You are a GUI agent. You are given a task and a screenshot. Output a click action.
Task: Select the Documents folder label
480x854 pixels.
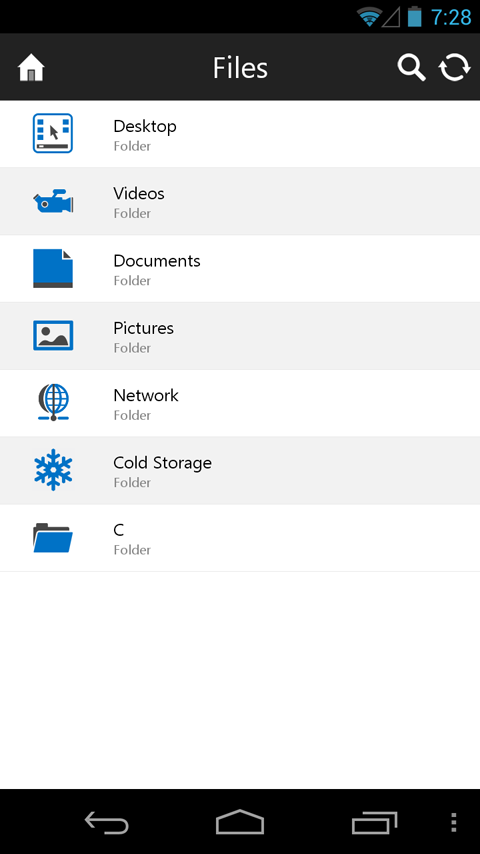(157, 261)
